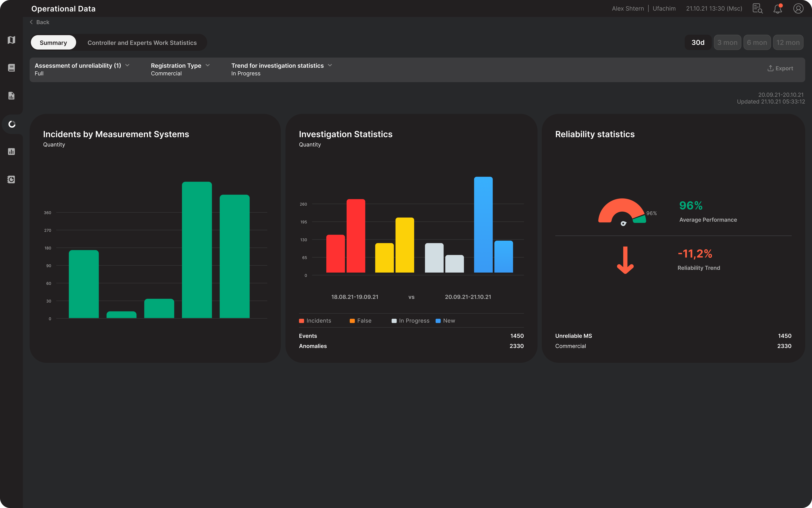Click the first green bar in incidents chart
The height and width of the screenshot is (508, 812).
tap(84, 284)
